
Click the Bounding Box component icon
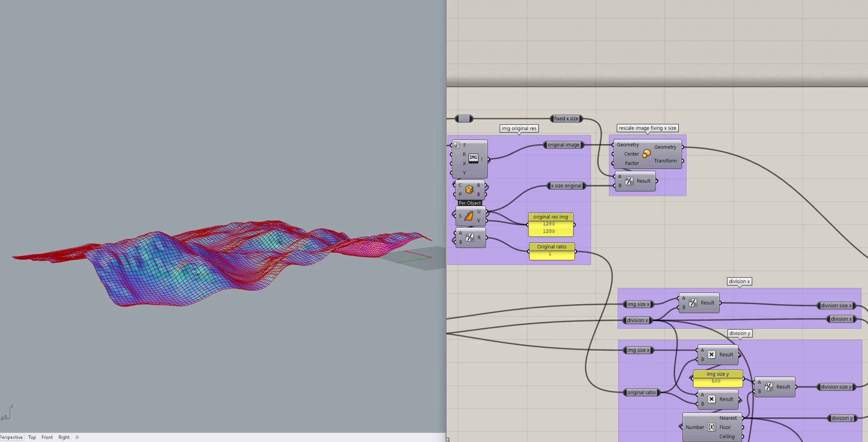469,189
